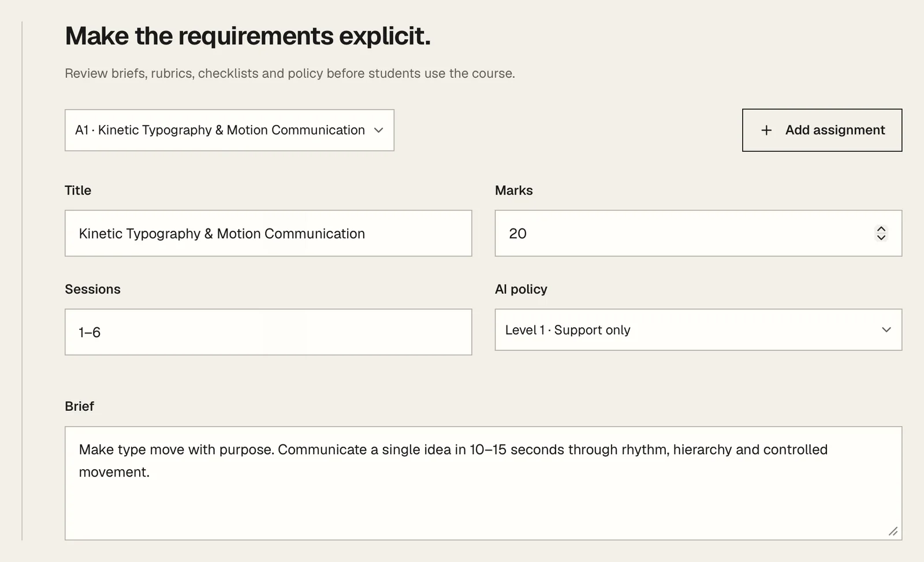924x562 pixels.
Task: Open the AI policy dropdown
Action: pyautogui.click(x=698, y=329)
